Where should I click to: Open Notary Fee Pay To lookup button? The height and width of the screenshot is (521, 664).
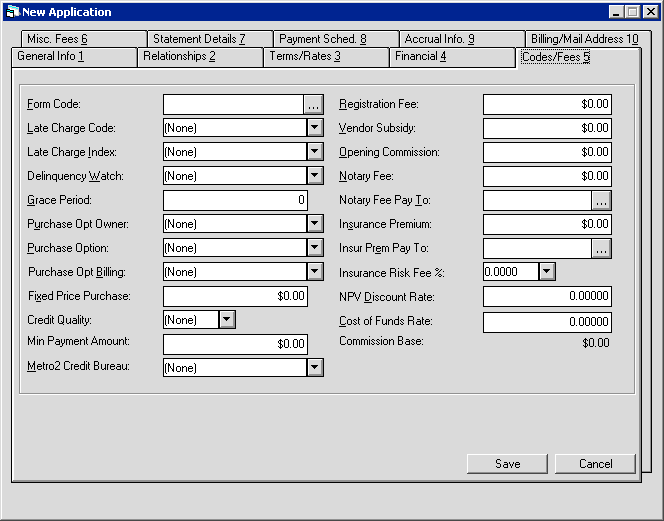click(601, 200)
